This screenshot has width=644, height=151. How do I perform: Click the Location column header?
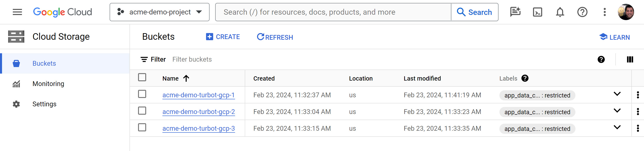pos(361,79)
